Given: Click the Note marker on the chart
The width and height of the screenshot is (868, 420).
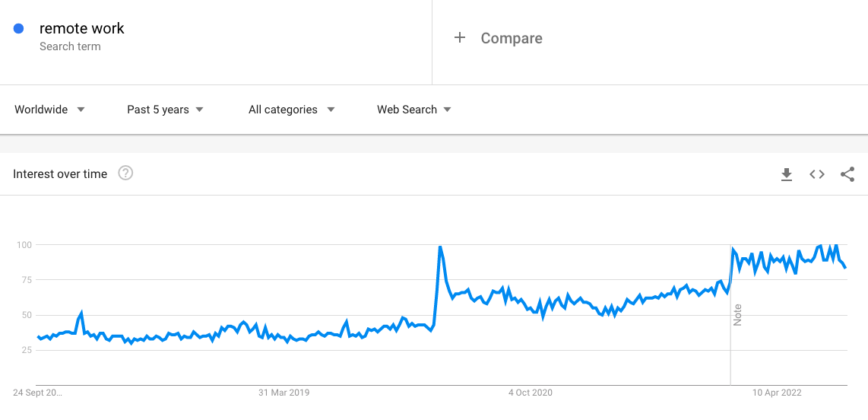Looking at the screenshot, I should [x=737, y=315].
